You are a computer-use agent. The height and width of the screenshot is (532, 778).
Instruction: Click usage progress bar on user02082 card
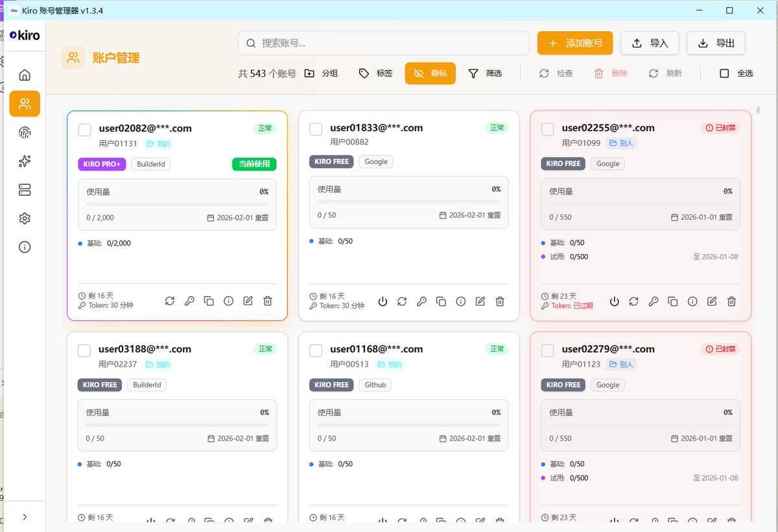point(177,204)
